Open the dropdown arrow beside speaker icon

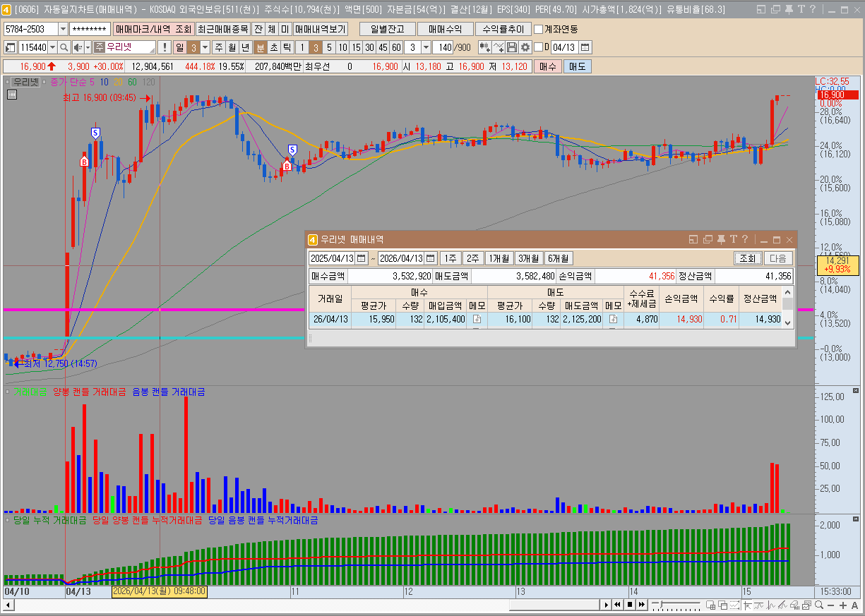pos(88,47)
